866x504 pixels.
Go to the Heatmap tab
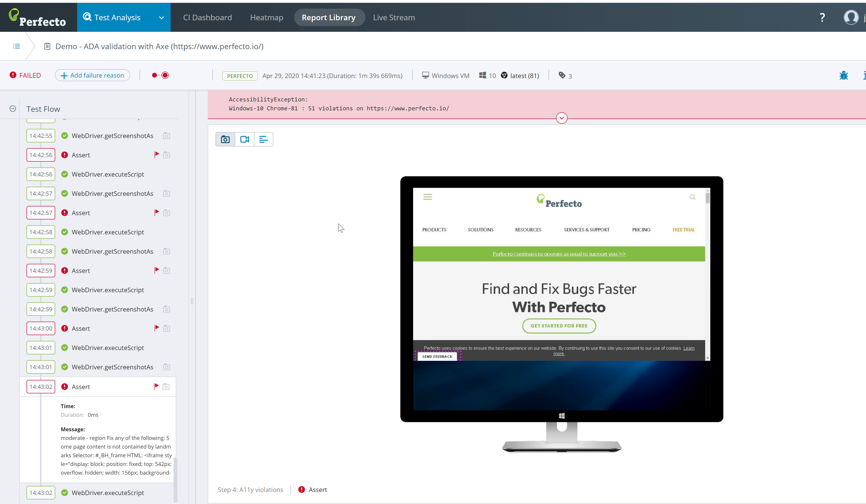pyautogui.click(x=266, y=18)
